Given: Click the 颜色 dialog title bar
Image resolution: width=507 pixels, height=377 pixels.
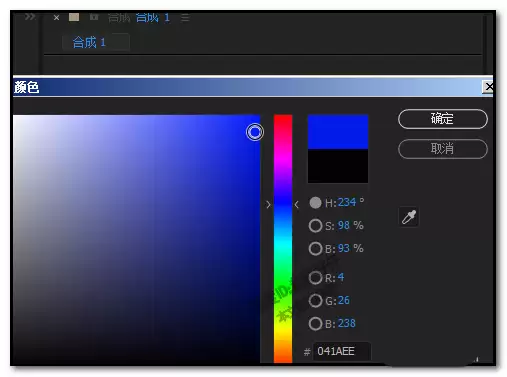Looking at the screenshot, I should pos(247,87).
